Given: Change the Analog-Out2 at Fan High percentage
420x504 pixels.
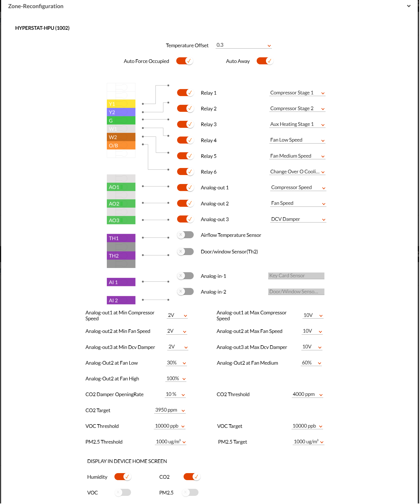Looking at the screenshot, I should pyautogui.click(x=176, y=379).
